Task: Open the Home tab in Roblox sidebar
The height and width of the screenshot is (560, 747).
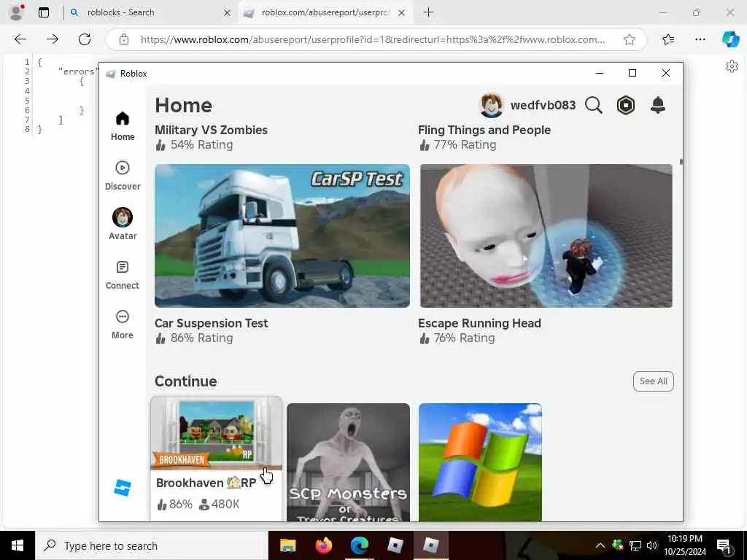Action: [x=123, y=126]
